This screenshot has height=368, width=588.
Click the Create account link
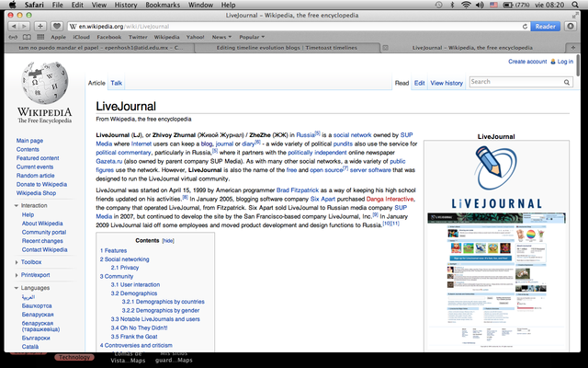click(x=527, y=62)
